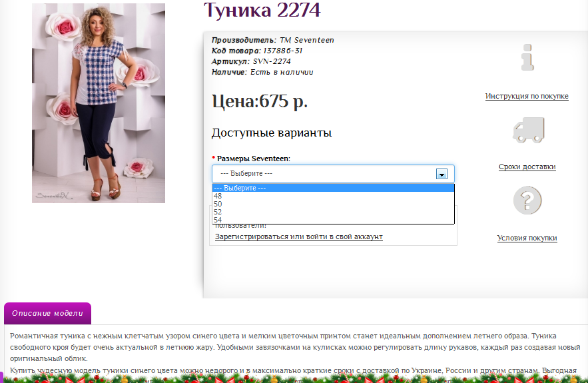The height and width of the screenshot is (383, 588).
Task: Open the Условия покупки link
Action: click(x=527, y=238)
